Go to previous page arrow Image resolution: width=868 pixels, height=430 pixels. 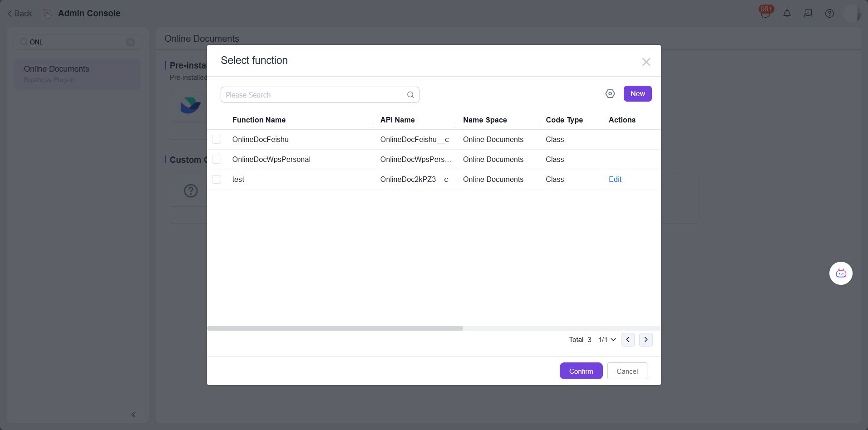627,340
